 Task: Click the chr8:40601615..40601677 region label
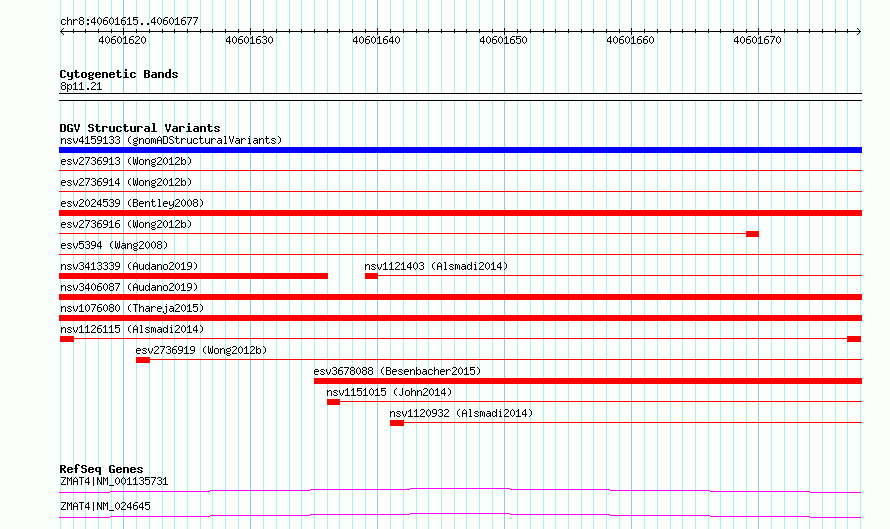point(129,21)
